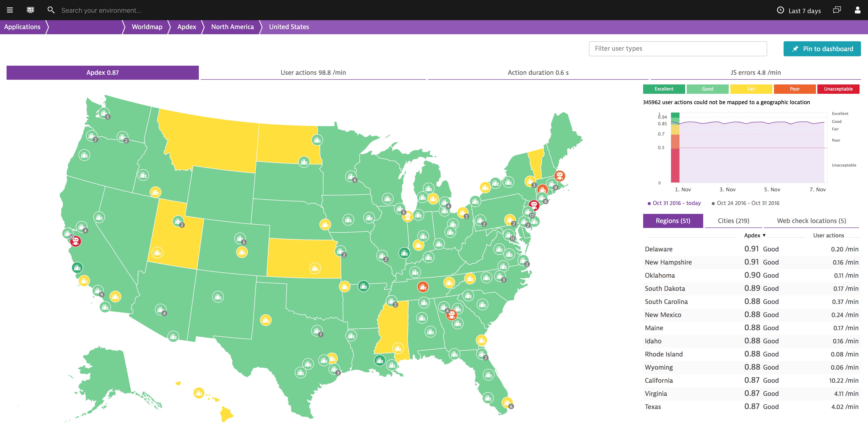Toggle Oct 24 2016 - Oct 31 2016 series

click(745, 203)
